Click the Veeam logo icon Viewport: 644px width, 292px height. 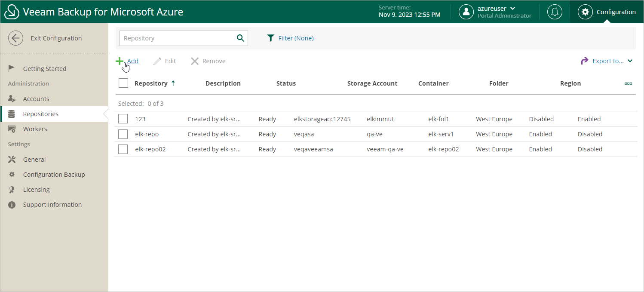[x=12, y=12]
